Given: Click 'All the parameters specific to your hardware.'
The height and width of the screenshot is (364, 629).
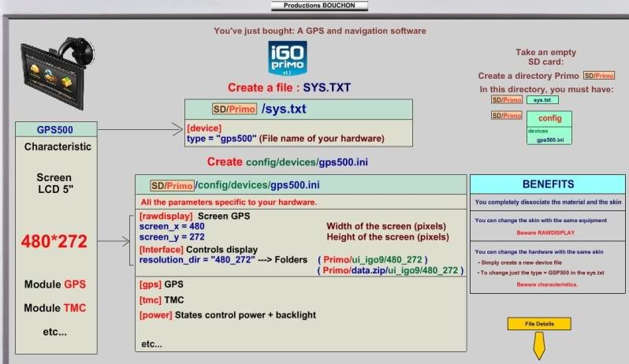Looking at the screenshot, I should pos(229,202).
